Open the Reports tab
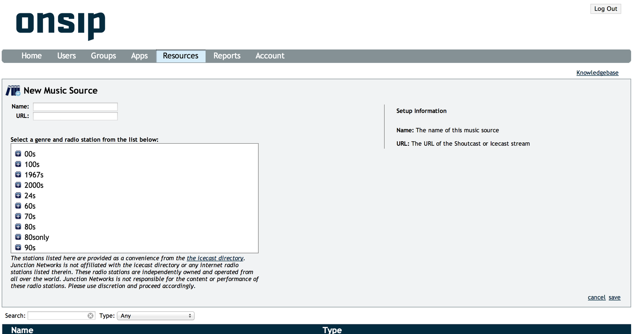The width and height of the screenshot is (644, 334). click(x=227, y=56)
